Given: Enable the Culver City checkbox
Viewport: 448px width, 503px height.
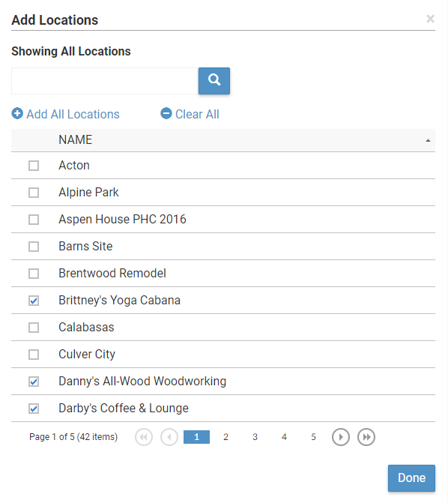Looking at the screenshot, I should [34, 355].
